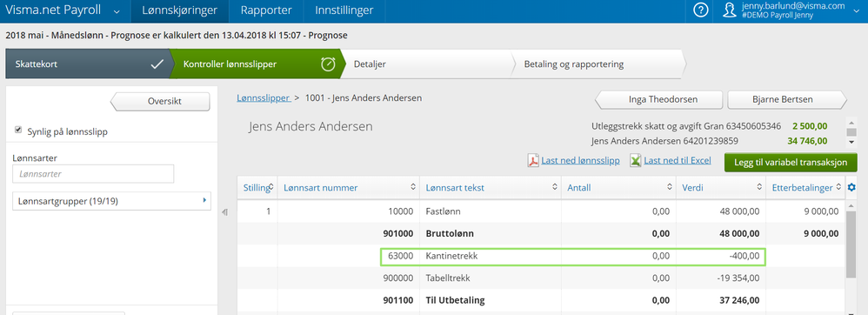Click the Legg til variabel transaksjon button
Screen dimensions: 868x315
[791, 162]
